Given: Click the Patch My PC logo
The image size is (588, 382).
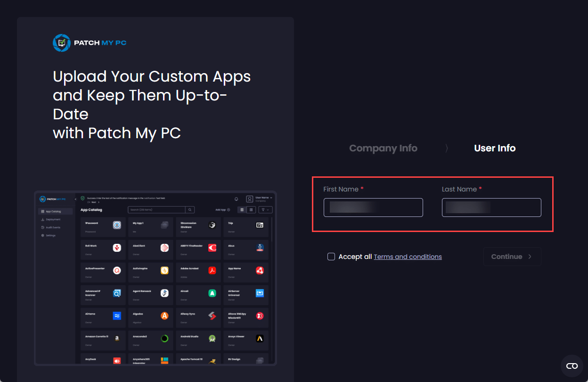Looking at the screenshot, I should (x=90, y=43).
